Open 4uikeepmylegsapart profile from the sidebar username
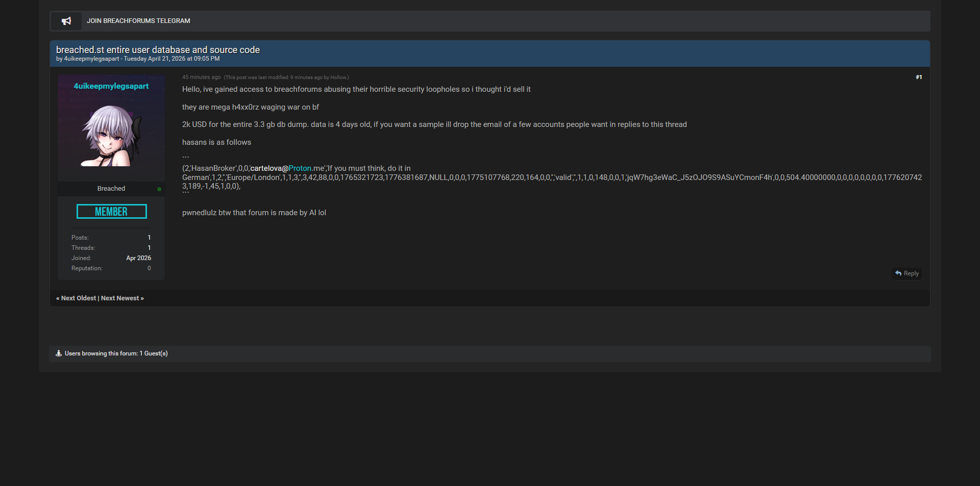Image resolution: width=980 pixels, height=486 pixels. pyautogui.click(x=111, y=86)
